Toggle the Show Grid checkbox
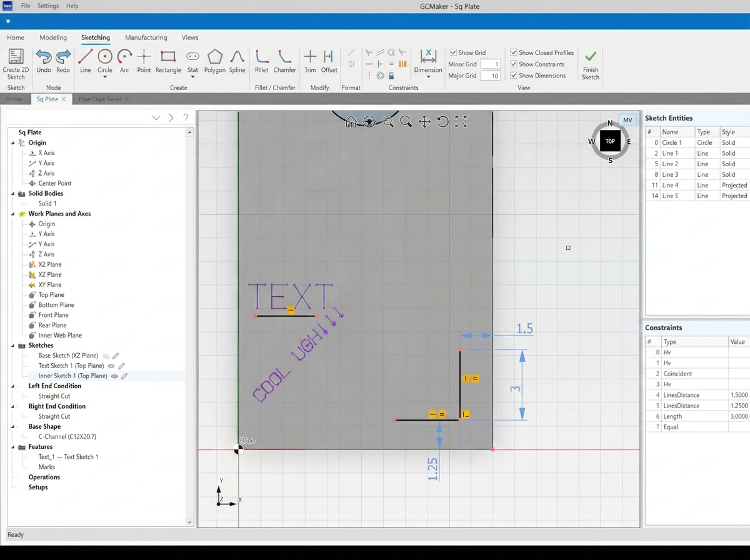Viewport: 750px width, 560px height. (454, 52)
